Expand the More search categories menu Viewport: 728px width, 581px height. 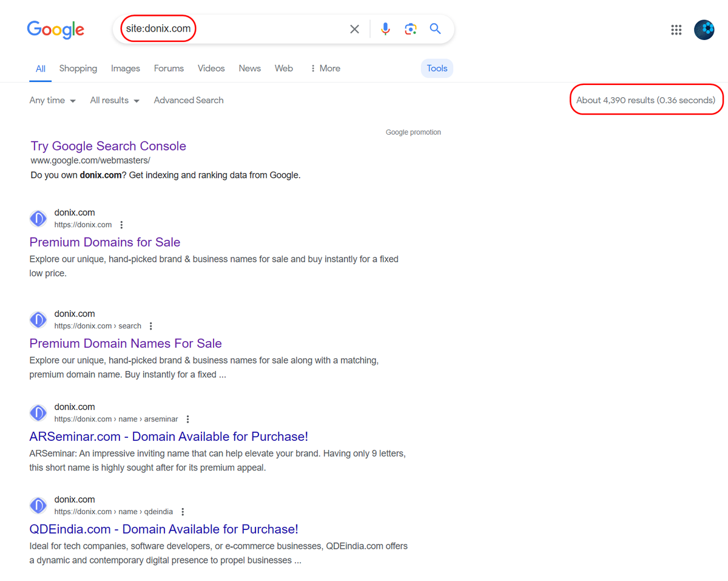click(x=325, y=69)
